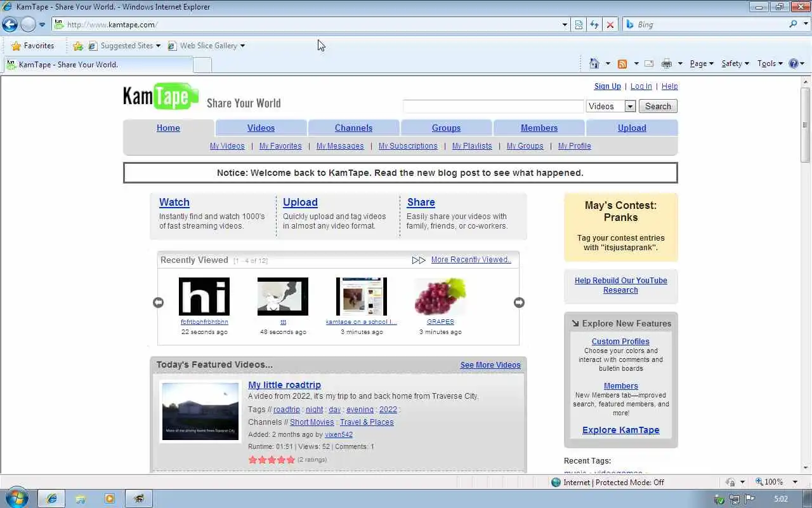Click the Home house icon in command bar
Screen dimensions: 812x508
tap(594, 63)
